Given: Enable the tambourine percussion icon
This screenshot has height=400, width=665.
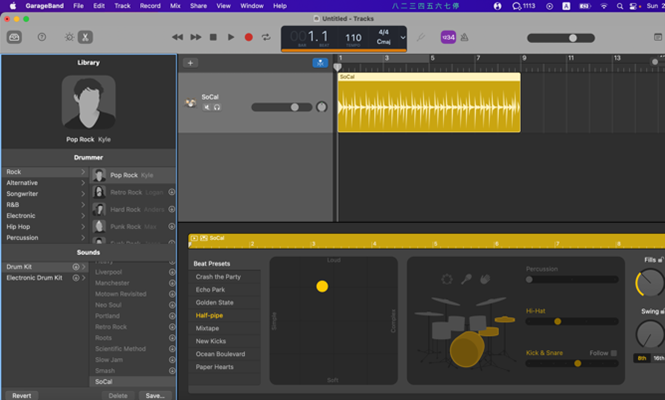Looking at the screenshot, I should (447, 279).
